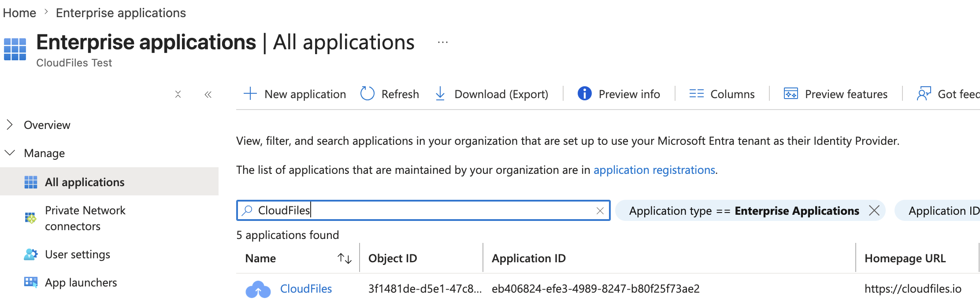Click the Refresh button label
Screen dimensions: 980x301
point(400,94)
